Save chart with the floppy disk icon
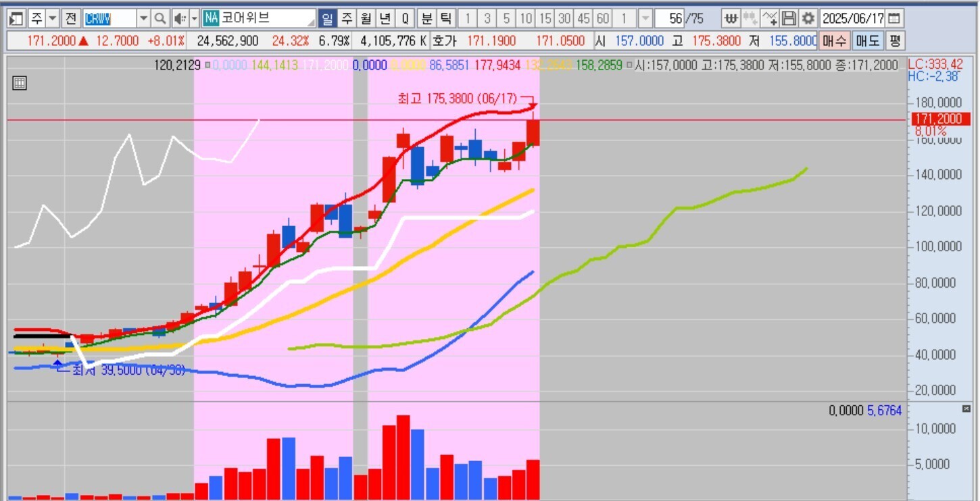 789,18
